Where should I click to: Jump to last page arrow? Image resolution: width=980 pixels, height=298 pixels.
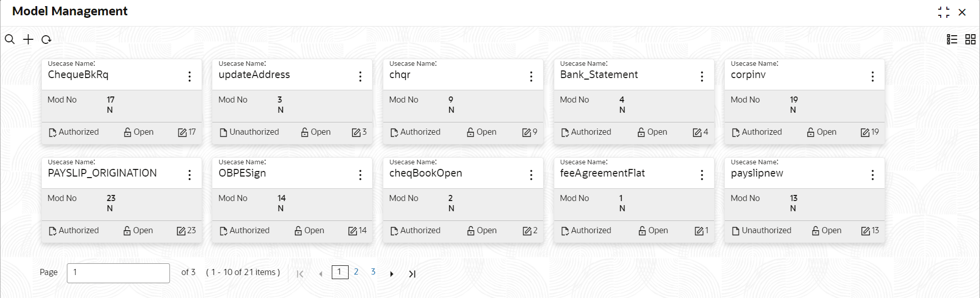tap(412, 274)
